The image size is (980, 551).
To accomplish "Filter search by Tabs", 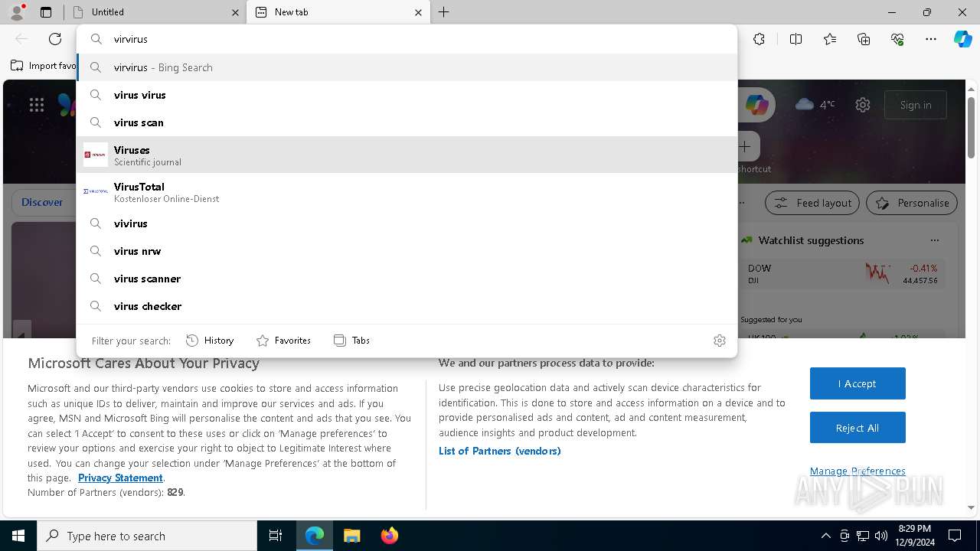I will point(351,341).
